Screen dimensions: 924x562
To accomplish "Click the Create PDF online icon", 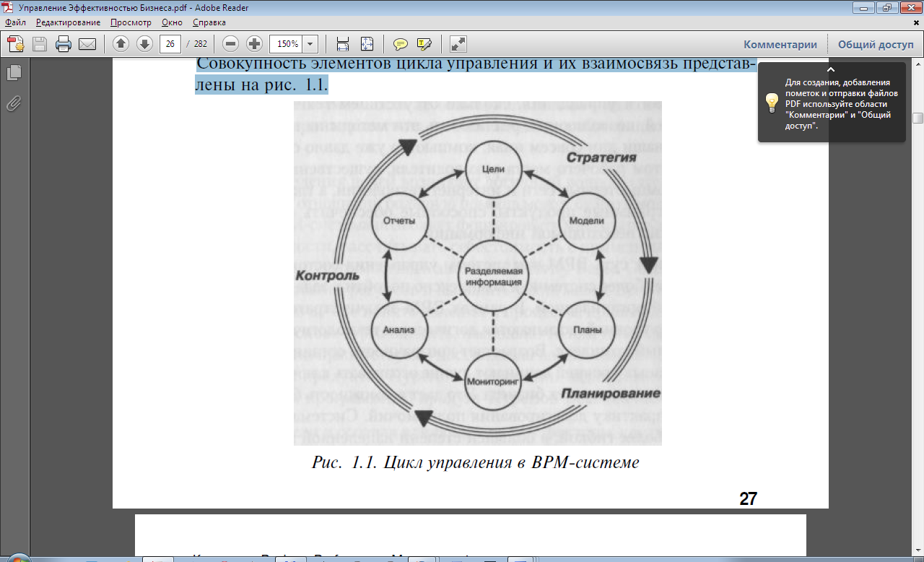I will point(16,44).
